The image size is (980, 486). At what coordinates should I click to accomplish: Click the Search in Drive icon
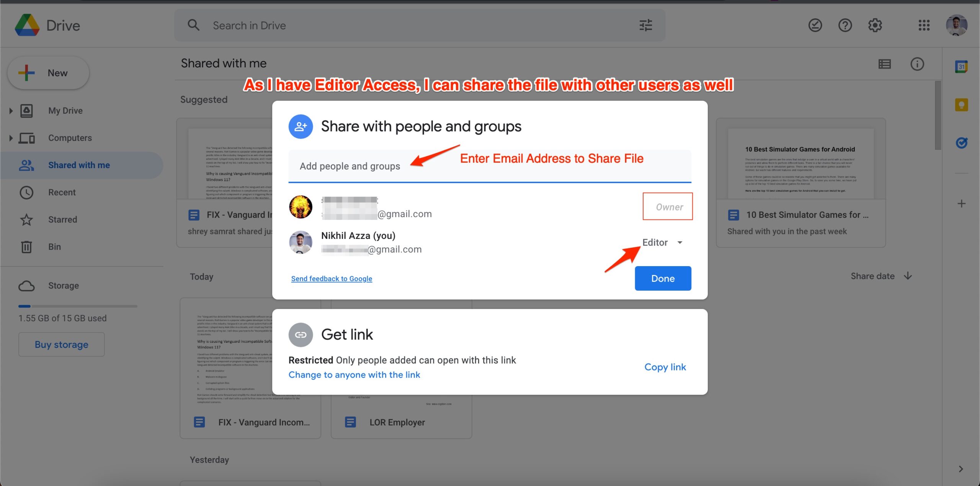(193, 25)
